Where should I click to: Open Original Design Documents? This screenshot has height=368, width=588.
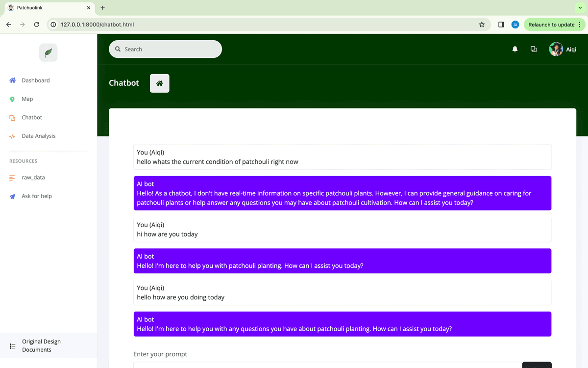pos(41,345)
